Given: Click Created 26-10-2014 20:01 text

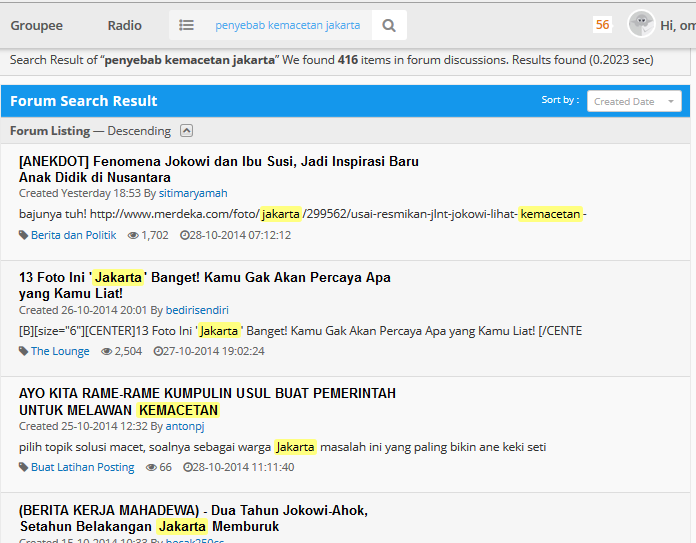Looking at the screenshot, I should point(83,310).
